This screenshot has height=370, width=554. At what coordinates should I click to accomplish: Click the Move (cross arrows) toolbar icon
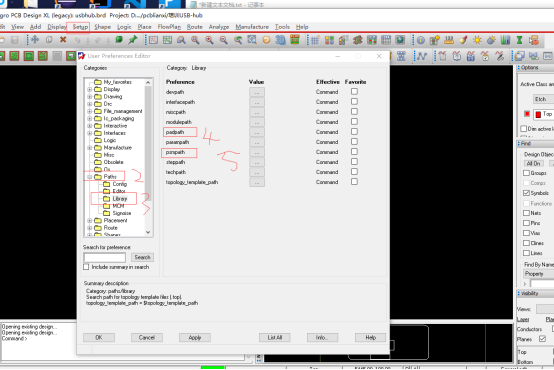(35, 40)
